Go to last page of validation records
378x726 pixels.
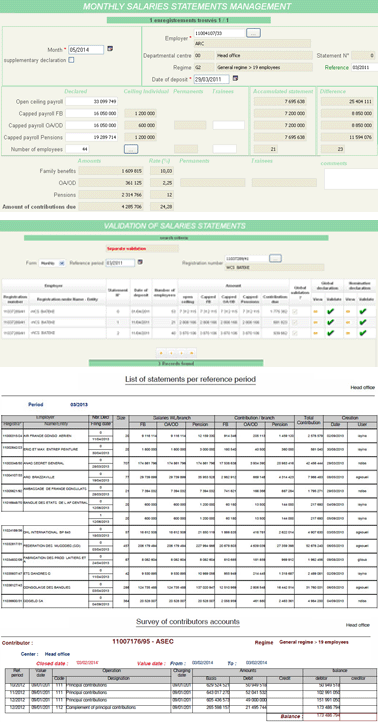coord(191,353)
